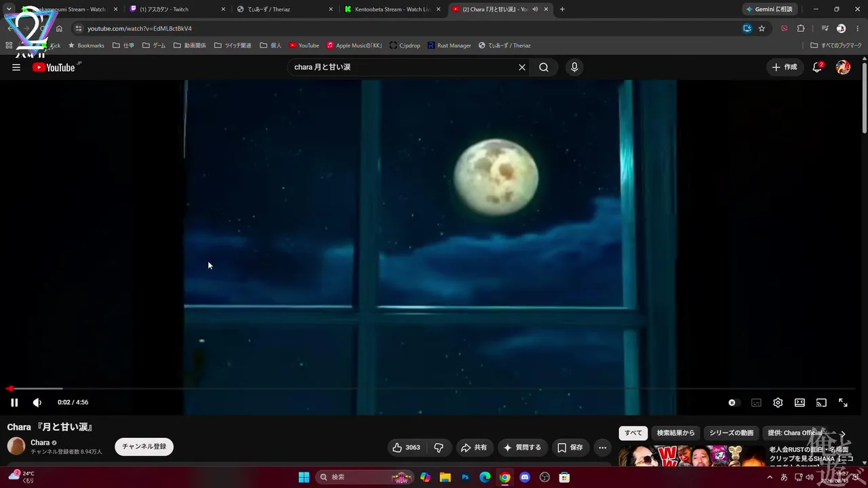868x488 pixels.
Task: Expand the ゲーム bookmark folder
Action: pyautogui.click(x=154, y=45)
